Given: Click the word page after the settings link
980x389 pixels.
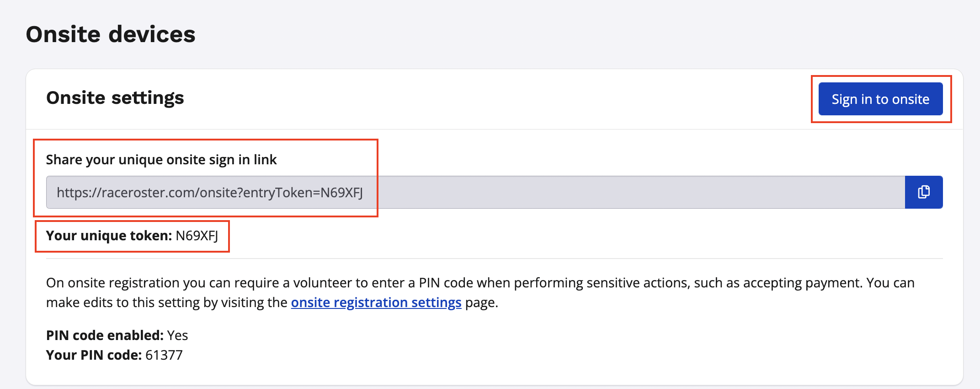Looking at the screenshot, I should pos(480,303).
